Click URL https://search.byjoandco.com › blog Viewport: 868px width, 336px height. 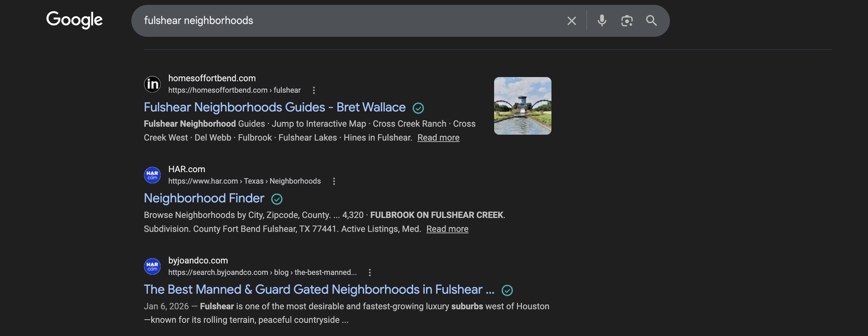pyautogui.click(x=262, y=272)
